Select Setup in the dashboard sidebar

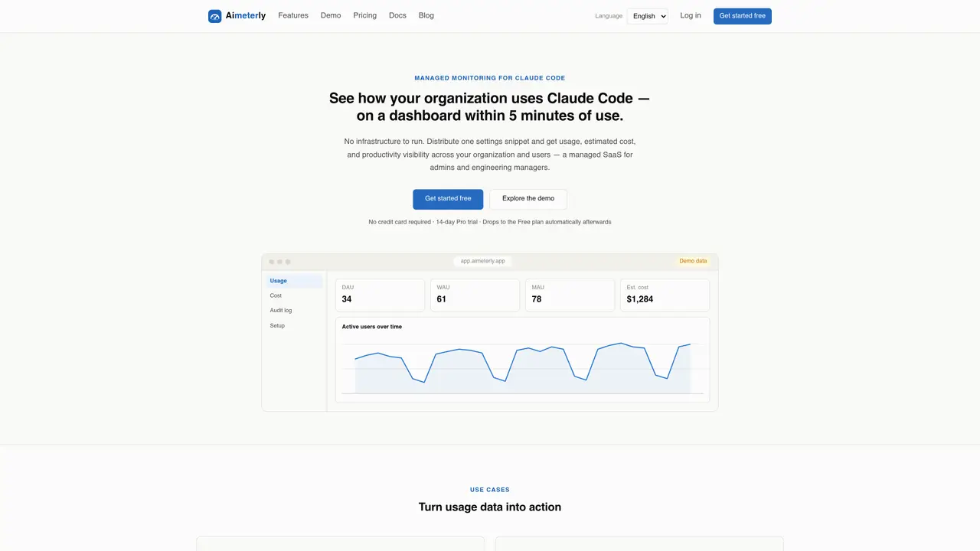(294, 326)
